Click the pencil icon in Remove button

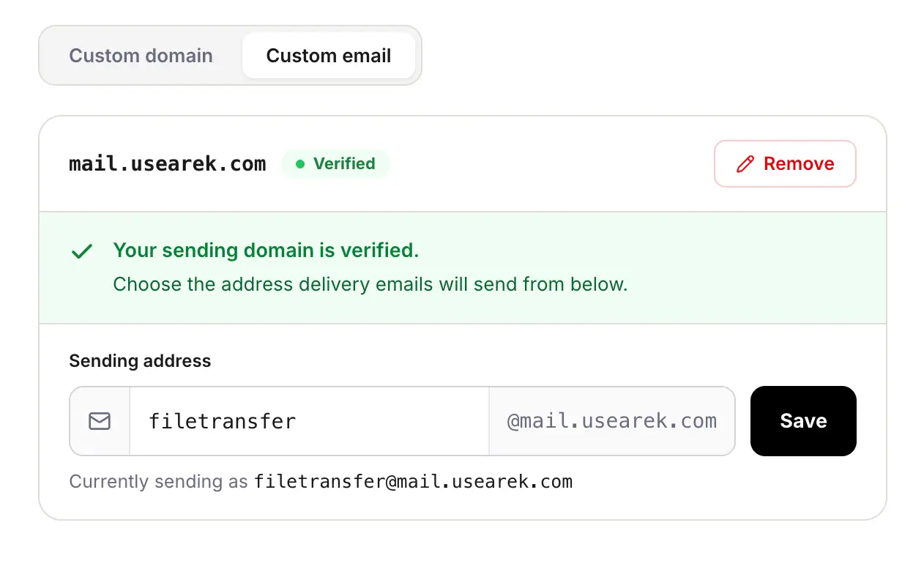[x=745, y=164]
